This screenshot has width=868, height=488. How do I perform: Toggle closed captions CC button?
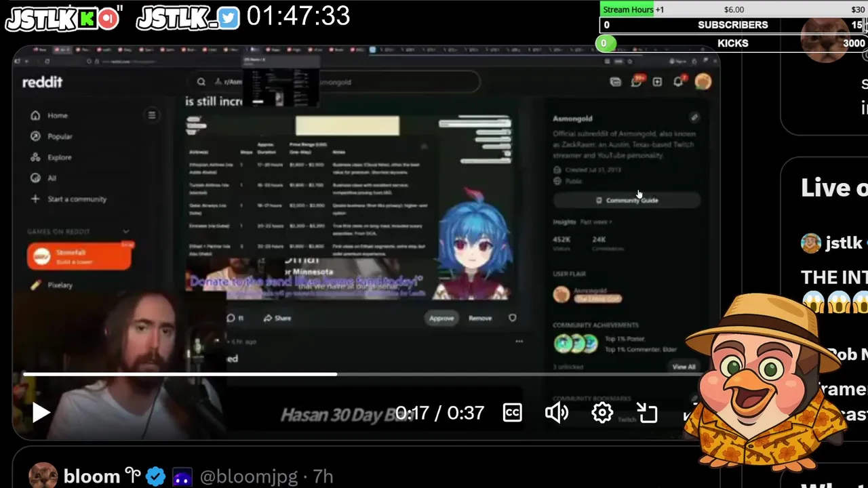pyautogui.click(x=512, y=413)
